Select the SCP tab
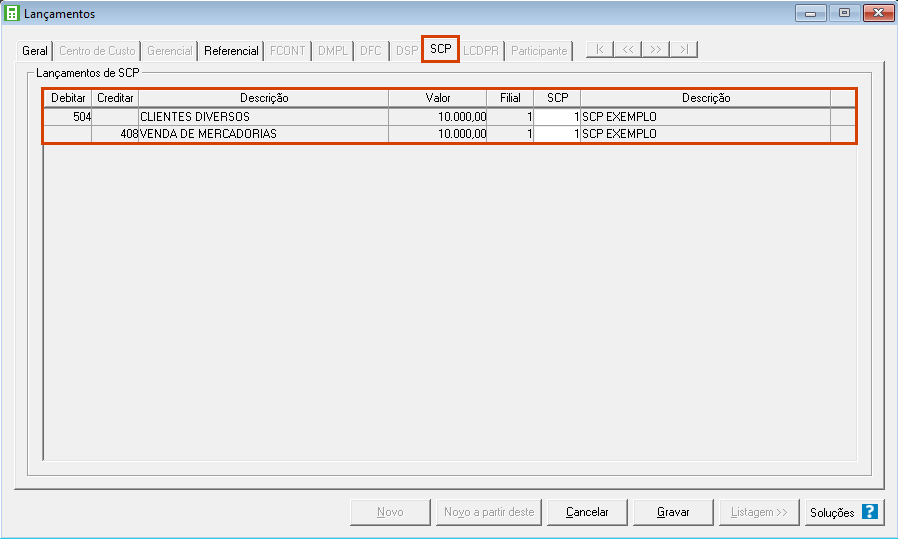Viewport: 898px width, 539px height. 440,48
